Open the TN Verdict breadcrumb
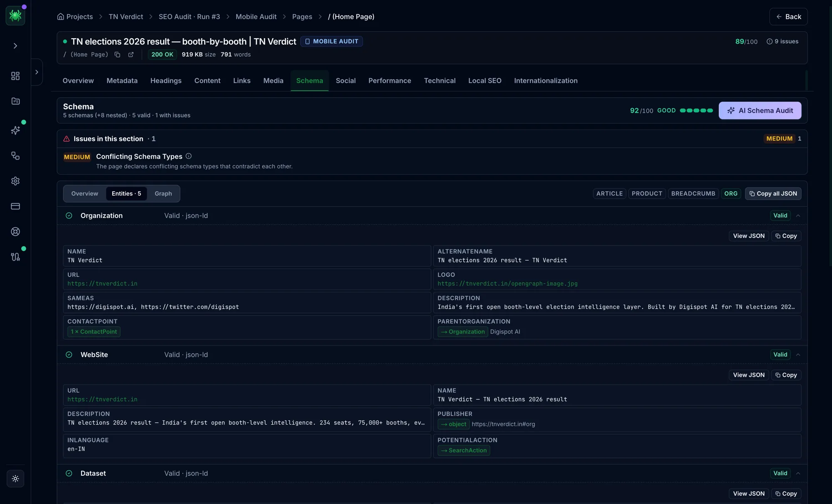Viewport: 832px width, 504px height. click(x=126, y=17)
